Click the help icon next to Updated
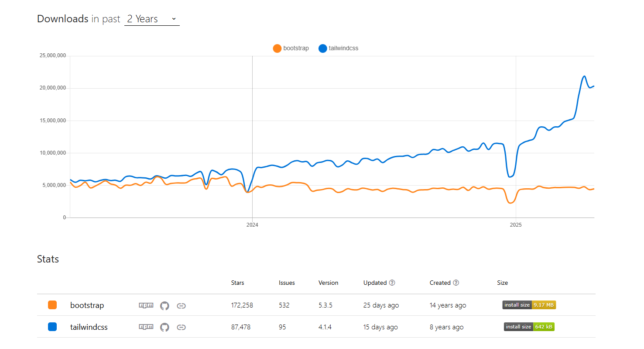Image resolution: width=644 pixels, height=349 pixels. (x=392, y=283)
